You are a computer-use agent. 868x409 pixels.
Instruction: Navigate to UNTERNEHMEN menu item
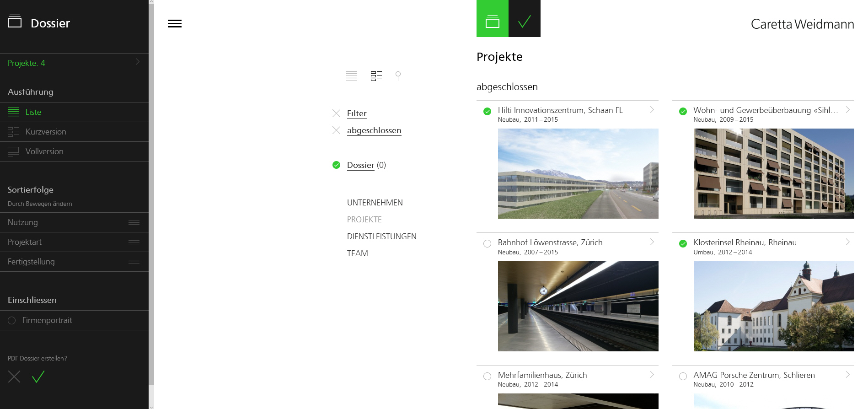(x=375, y=203)
